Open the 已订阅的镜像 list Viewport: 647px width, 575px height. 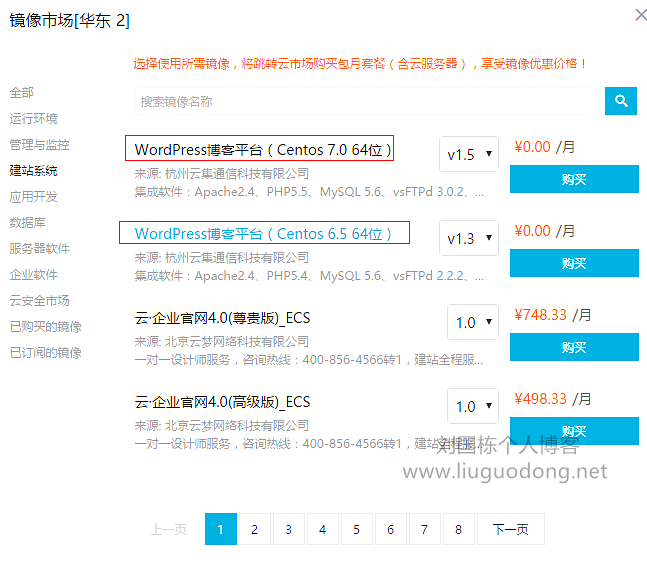(x=45, y=352)
